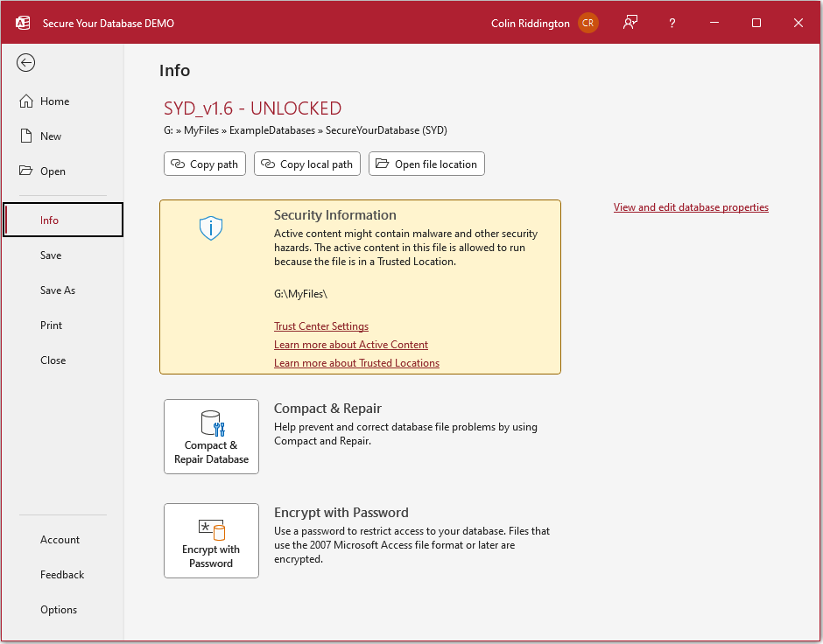This screenshot has height=644, width=823.
Task: Click the Colin Riddington account name
Action: click(530, 23)
